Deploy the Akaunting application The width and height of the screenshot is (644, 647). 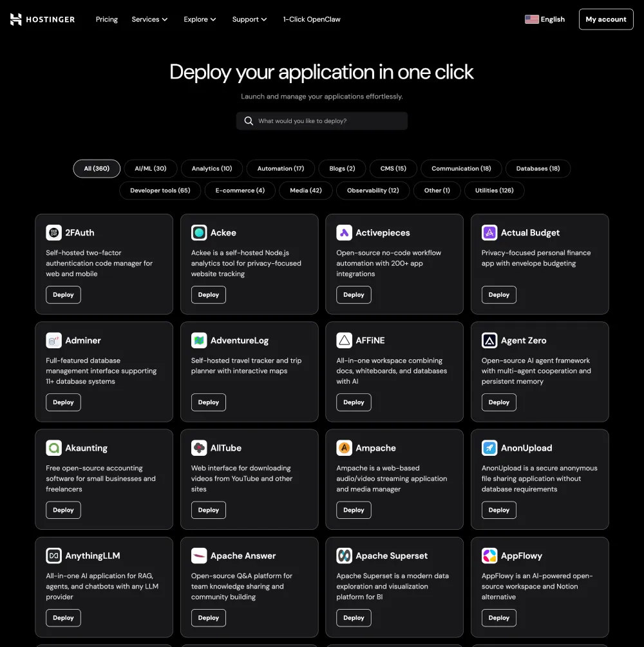coord(63,510)
